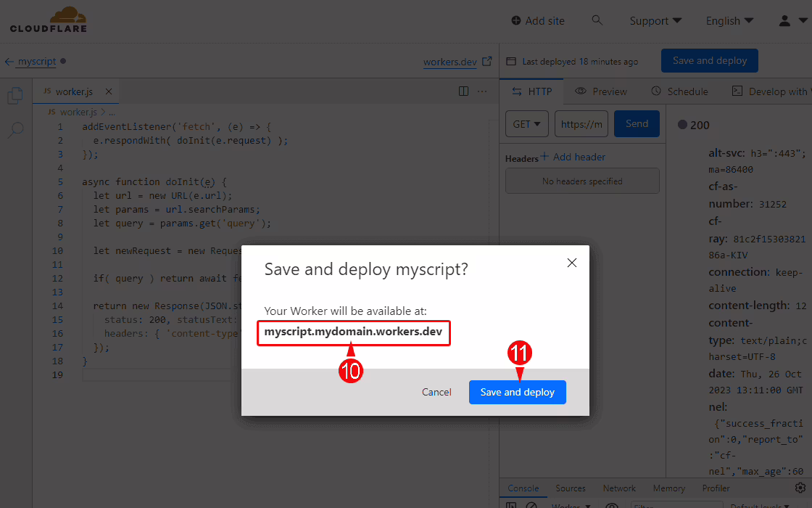The height and width of the screenshot is (508, 812).
Task: Switch to the Schedule tab
Action: 679,91
